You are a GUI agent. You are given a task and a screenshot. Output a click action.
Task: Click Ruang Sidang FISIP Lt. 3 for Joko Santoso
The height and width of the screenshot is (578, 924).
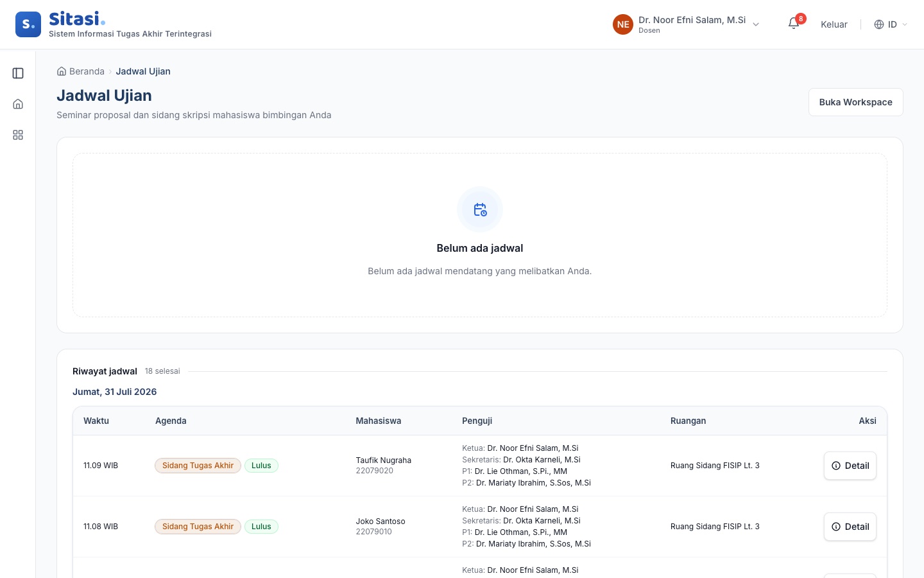click(715, 527)
